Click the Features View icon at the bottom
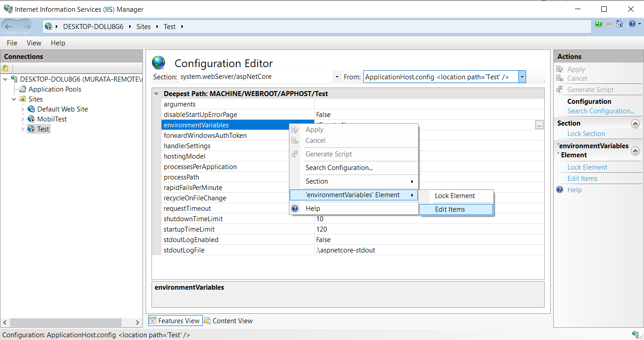The height and width of the screenshot is (340, 644). pyautogui.click(x=153, y=321)
